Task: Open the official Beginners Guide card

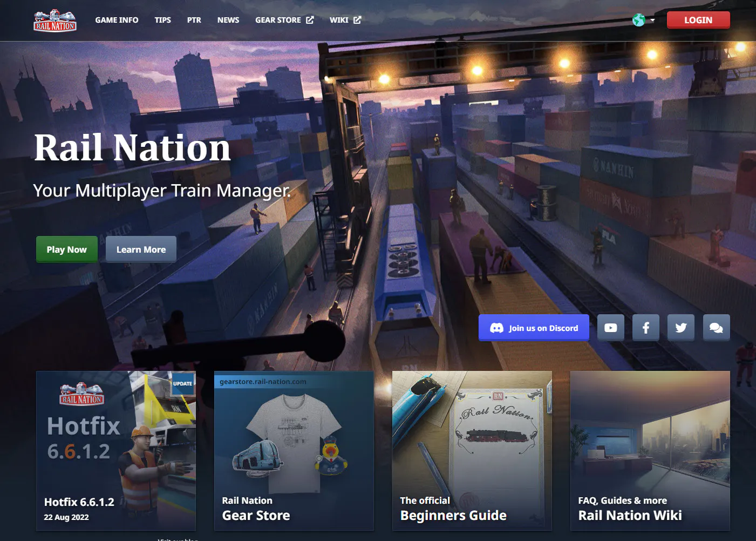Action: pos(472,451)
